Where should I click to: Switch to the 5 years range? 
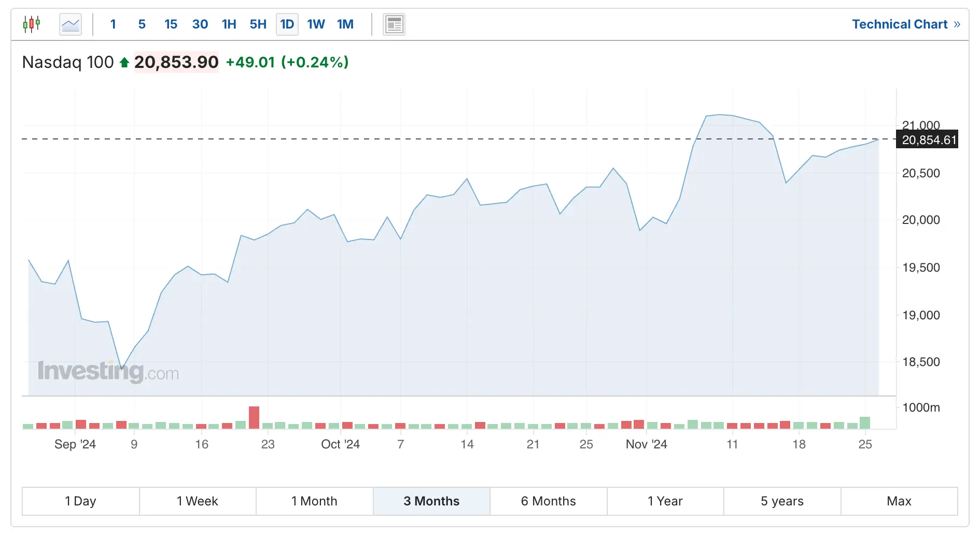point(782,501)
